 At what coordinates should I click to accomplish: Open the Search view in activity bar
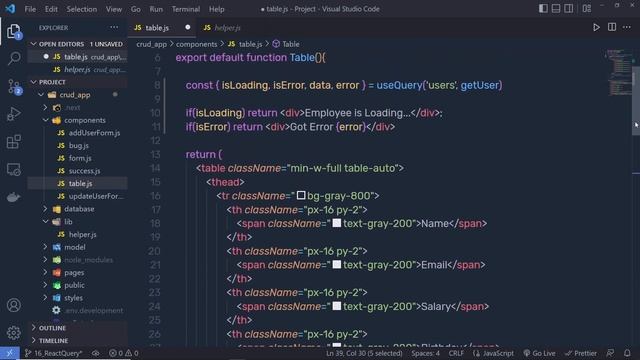click(x=13, y=58)
